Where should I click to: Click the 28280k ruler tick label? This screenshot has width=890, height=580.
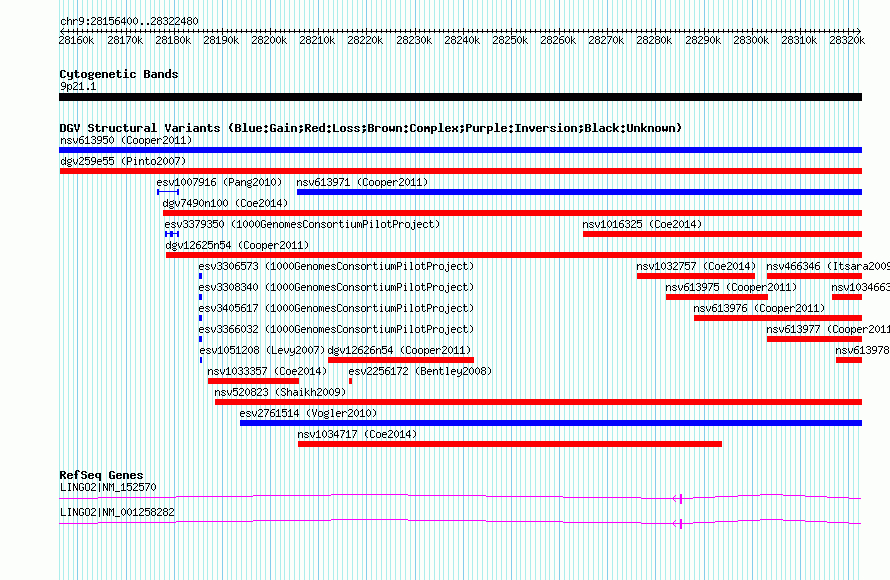pyautogui.click(x=654, y=40)
